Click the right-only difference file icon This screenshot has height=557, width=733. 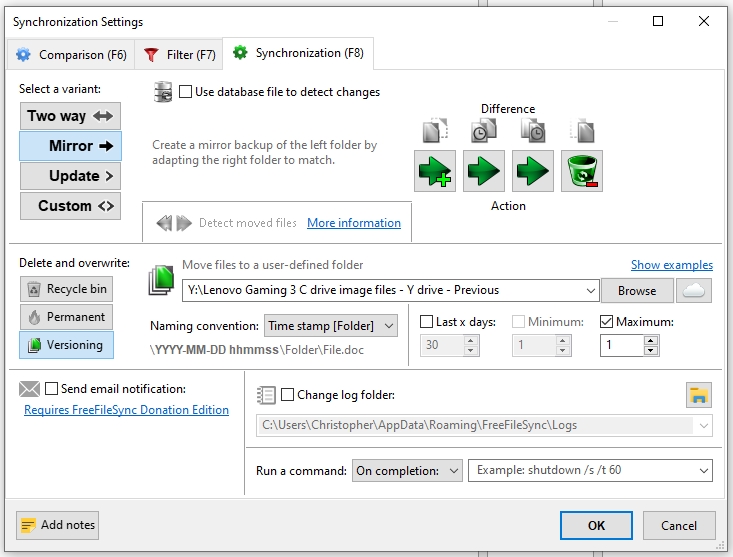click(582, 130)
